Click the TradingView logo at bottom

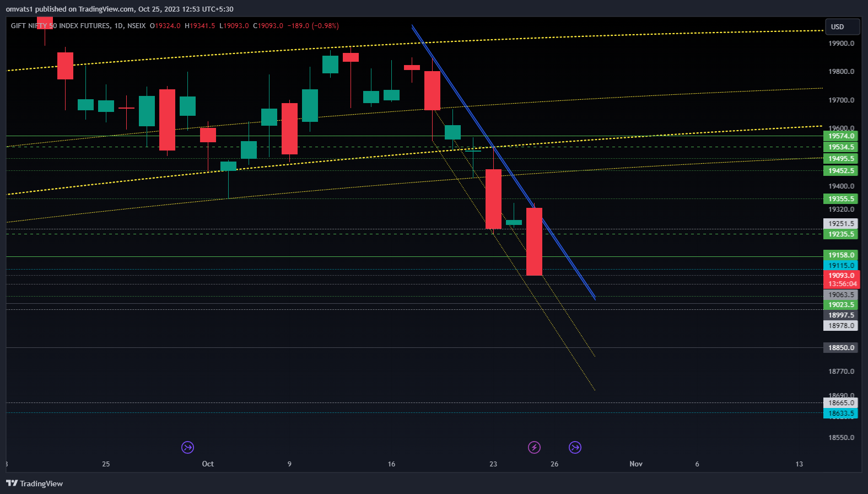[34, 484]
